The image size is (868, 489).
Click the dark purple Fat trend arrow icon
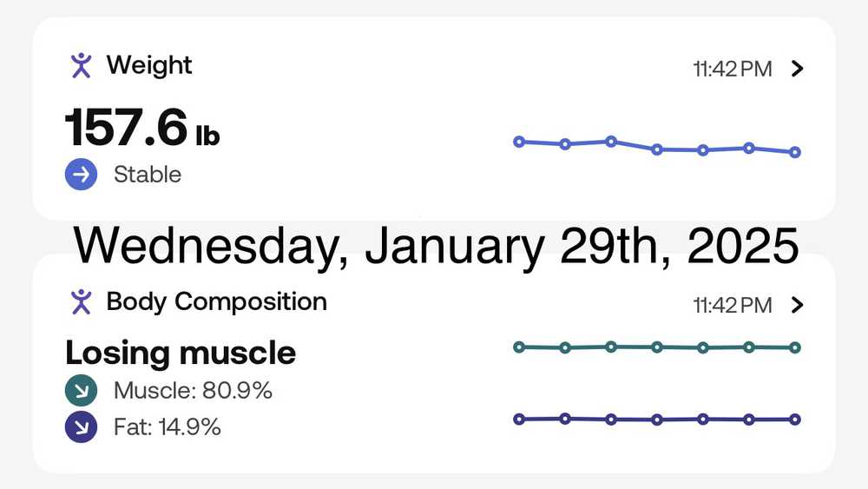click(81, 427)
